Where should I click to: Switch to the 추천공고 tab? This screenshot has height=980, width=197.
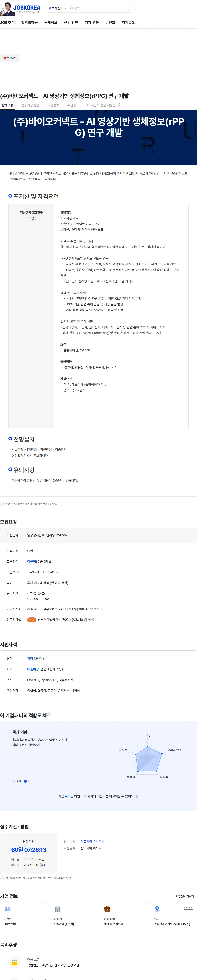(x=73, y=105)
